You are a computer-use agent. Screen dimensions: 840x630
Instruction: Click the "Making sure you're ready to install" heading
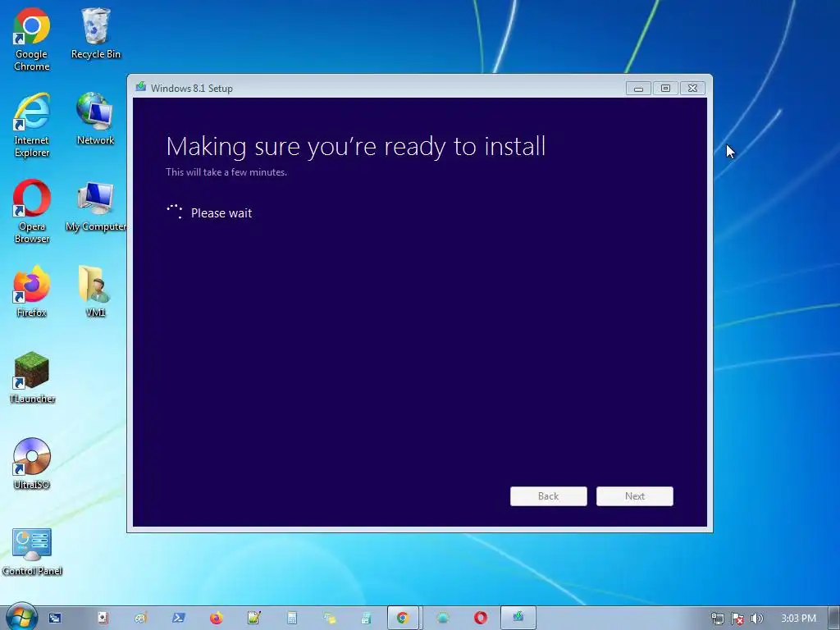click(x=356, y=147)
